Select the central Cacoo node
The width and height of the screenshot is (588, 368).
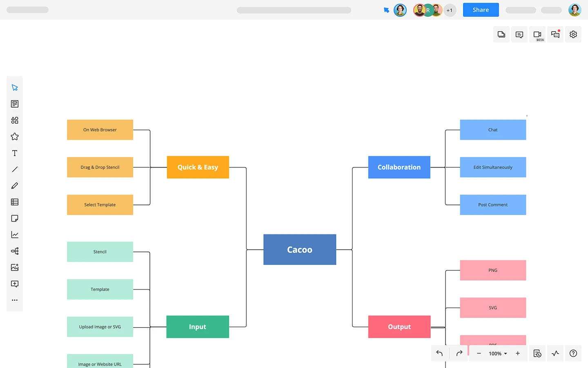tap(300, 249)
